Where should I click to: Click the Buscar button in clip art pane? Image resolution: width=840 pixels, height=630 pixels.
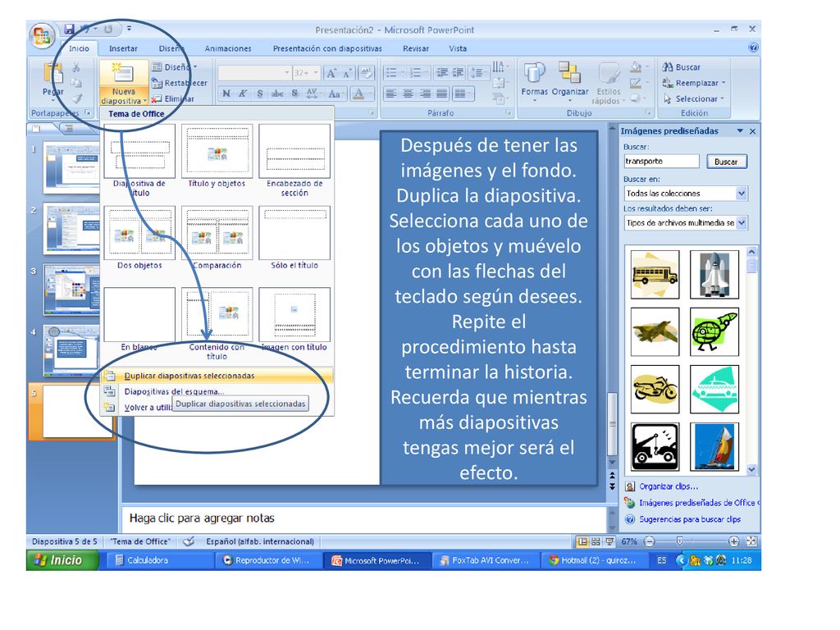click(726, 162)
